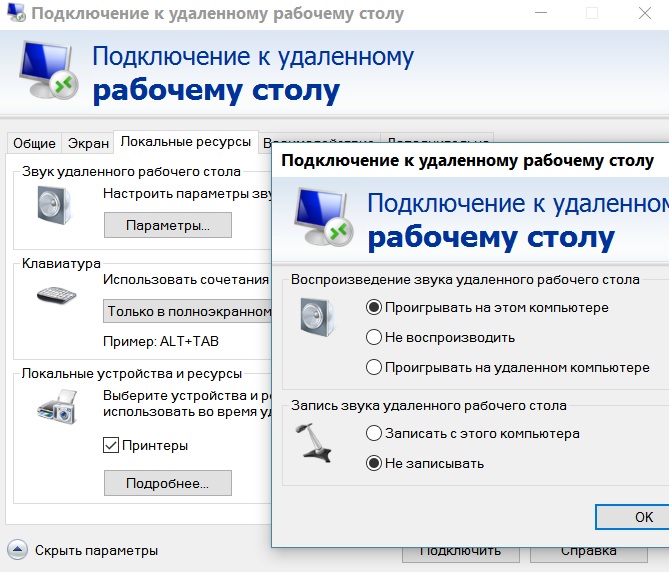This screenshot has width=669, height=572.
Task: Open 'Только в полноэкранном' keyboard dropdown
Action: pos(188,311)
